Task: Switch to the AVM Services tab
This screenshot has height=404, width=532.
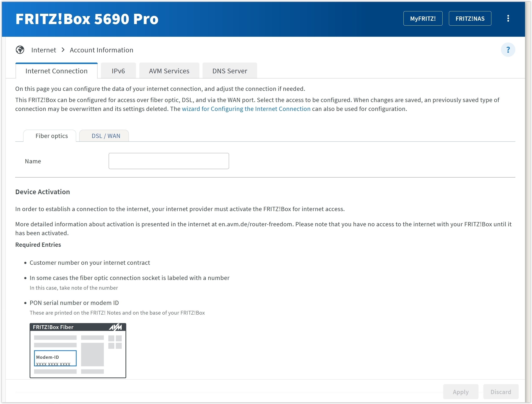Action: coord(169,71)
